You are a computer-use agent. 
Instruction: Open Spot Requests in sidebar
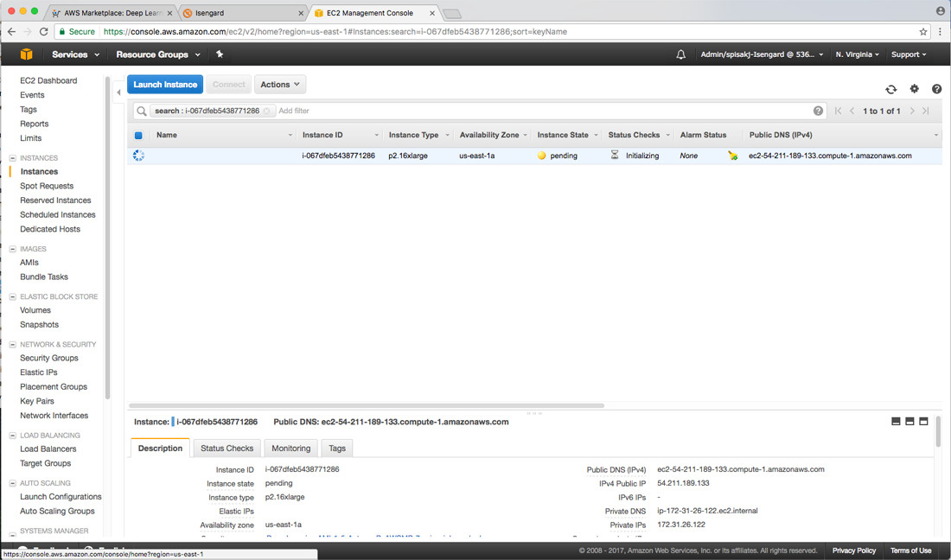(47, 186)
